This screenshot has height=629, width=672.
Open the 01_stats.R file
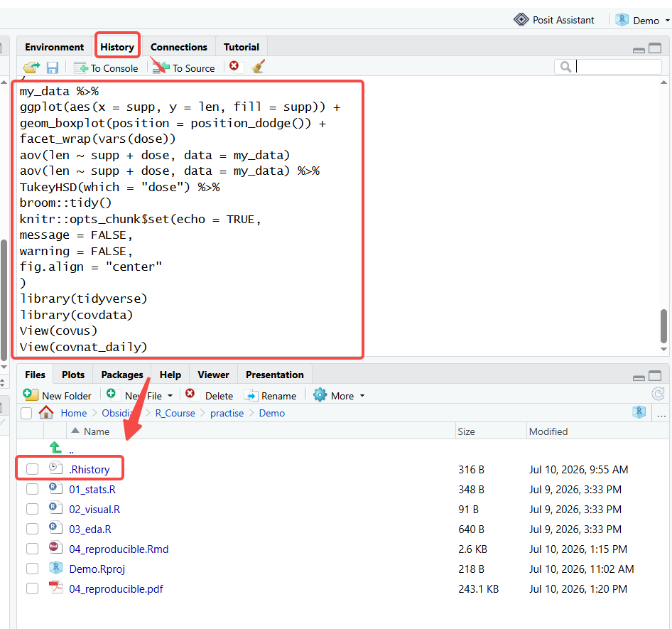pos(92,489)
